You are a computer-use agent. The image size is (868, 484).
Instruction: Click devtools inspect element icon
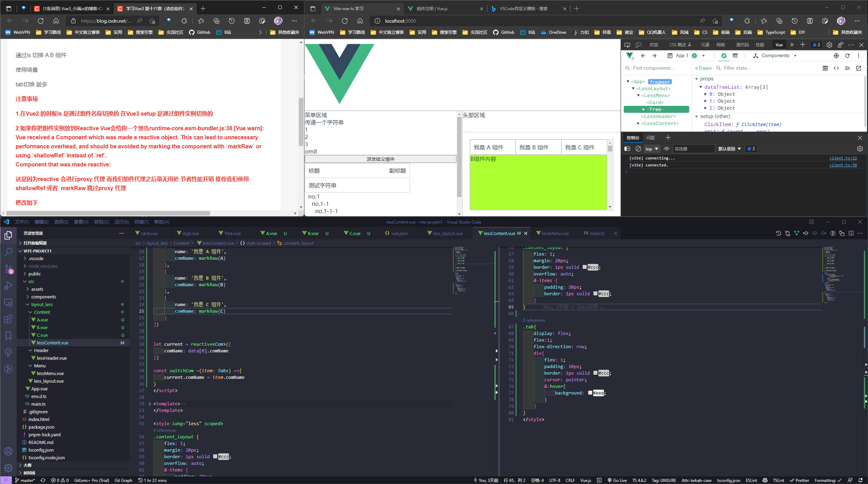[x=627, y=45]
